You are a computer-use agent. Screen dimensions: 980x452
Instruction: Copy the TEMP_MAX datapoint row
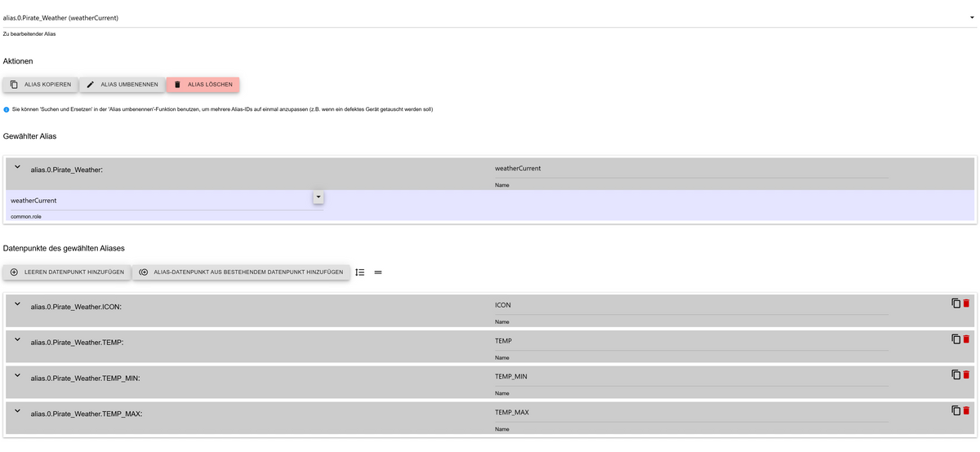coord(955,411)
